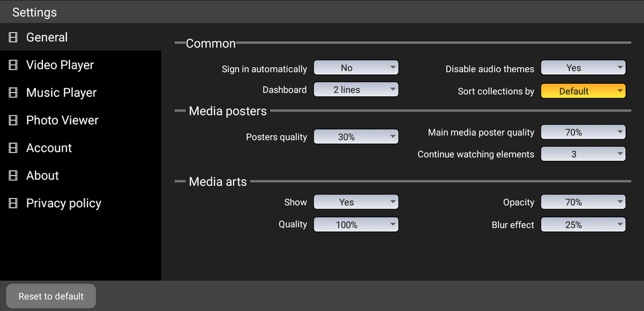
Task: Change the Dashboard lines dropdown
Action: tap(356, 90)
